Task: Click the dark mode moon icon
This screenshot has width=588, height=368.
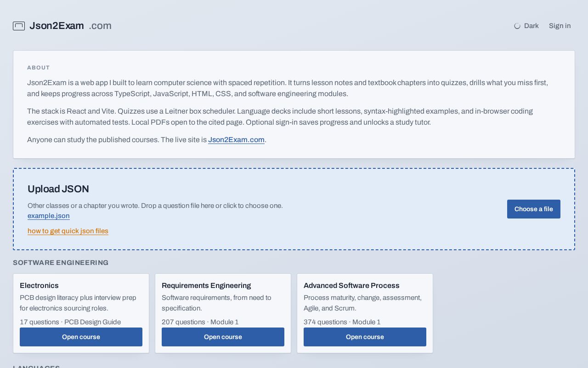Action: tap(517, 26)
